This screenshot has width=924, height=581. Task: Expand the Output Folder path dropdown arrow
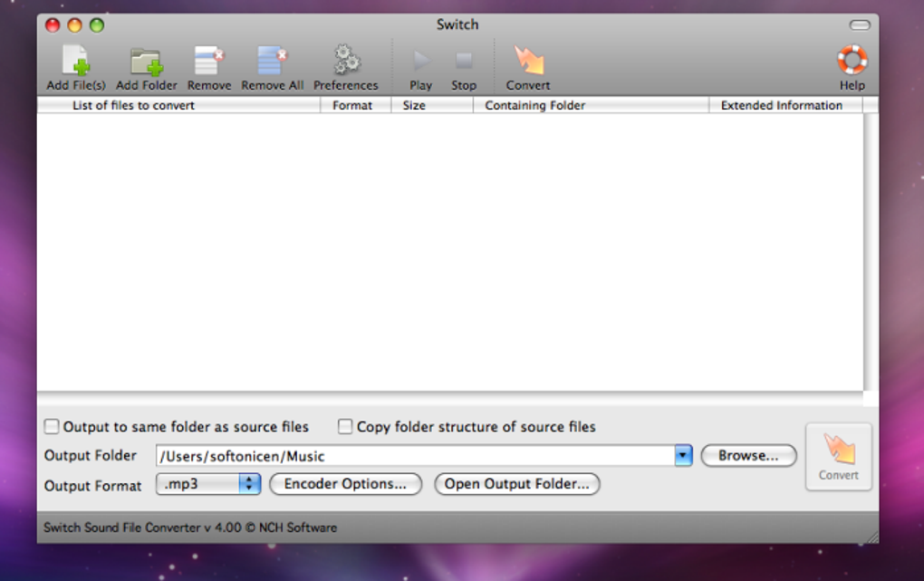tap(683, 455)
